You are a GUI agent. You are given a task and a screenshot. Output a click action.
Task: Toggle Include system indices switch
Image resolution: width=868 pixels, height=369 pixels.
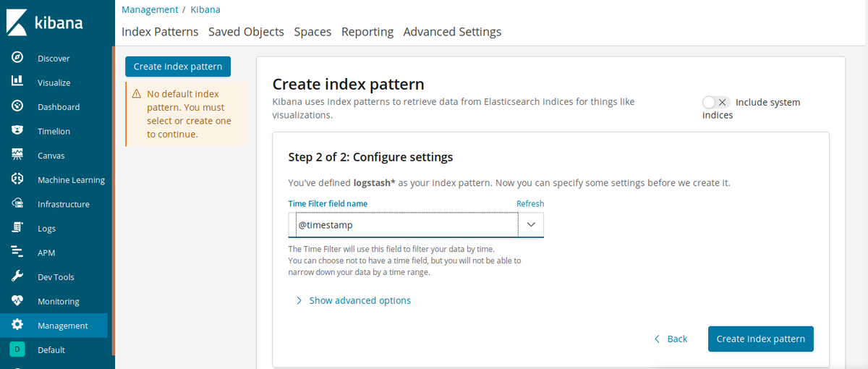click(715, 102)
